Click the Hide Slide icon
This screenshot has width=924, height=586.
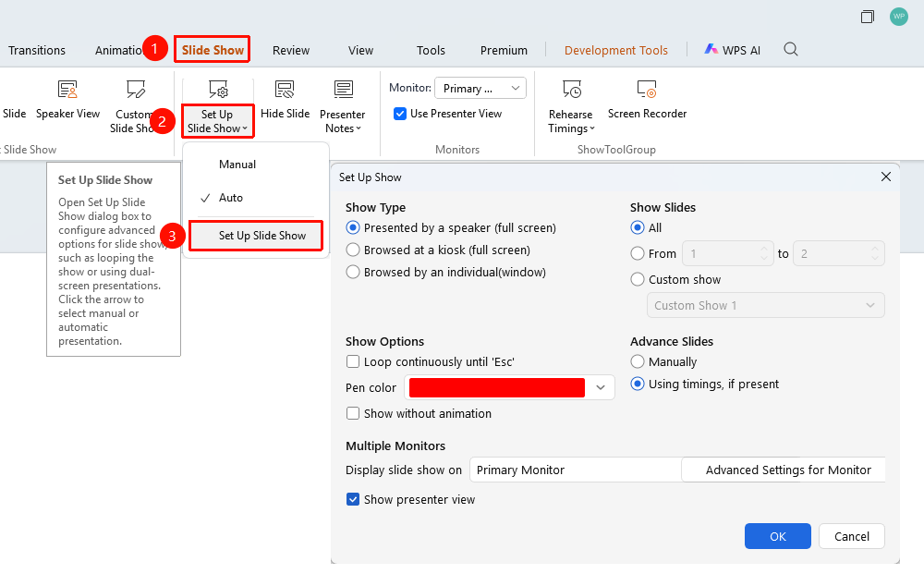tap(285, 90)
